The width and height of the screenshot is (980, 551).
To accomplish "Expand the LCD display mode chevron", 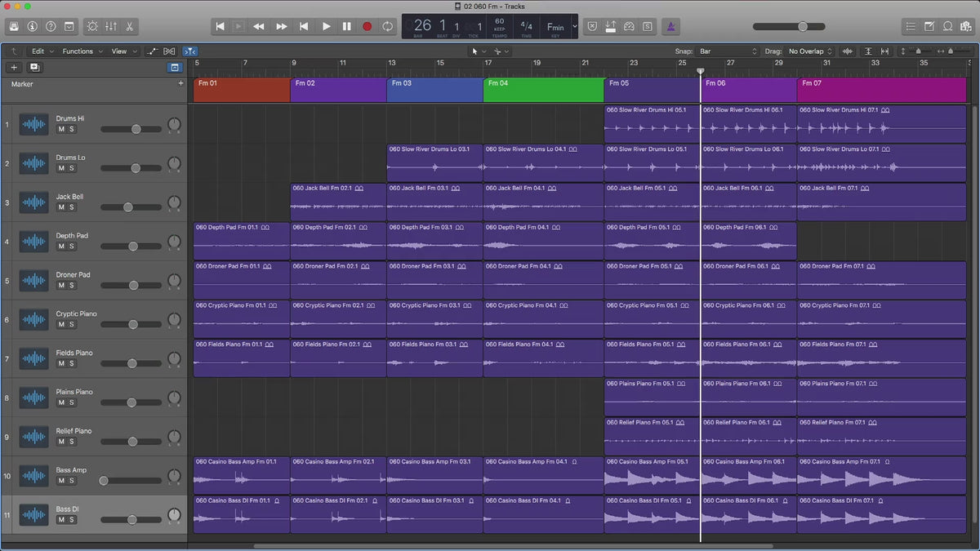I will [x=574, y=26].
